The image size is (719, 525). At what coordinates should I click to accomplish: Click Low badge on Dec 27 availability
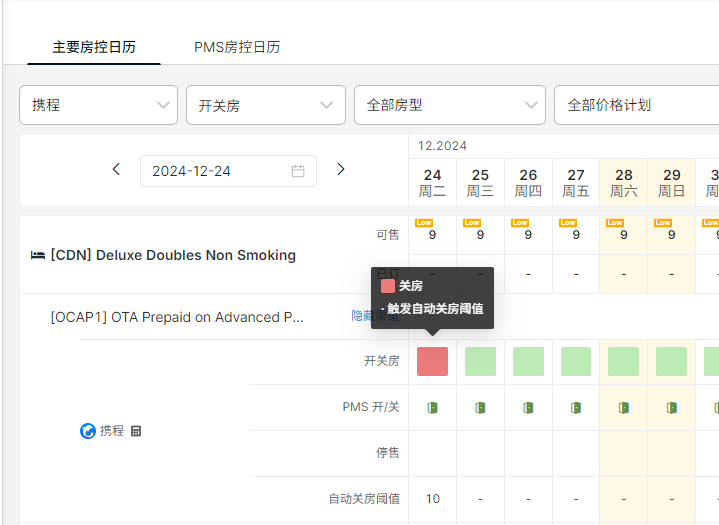click(568, 223)
